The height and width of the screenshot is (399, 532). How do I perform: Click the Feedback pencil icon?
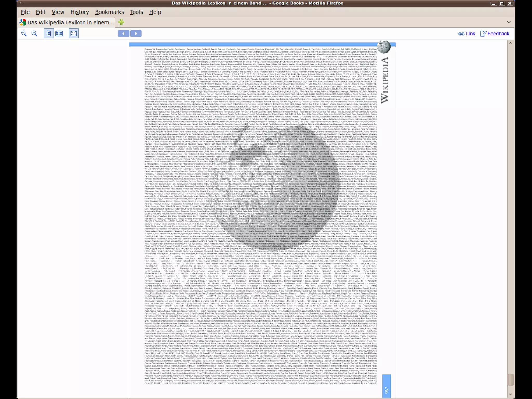483,34
